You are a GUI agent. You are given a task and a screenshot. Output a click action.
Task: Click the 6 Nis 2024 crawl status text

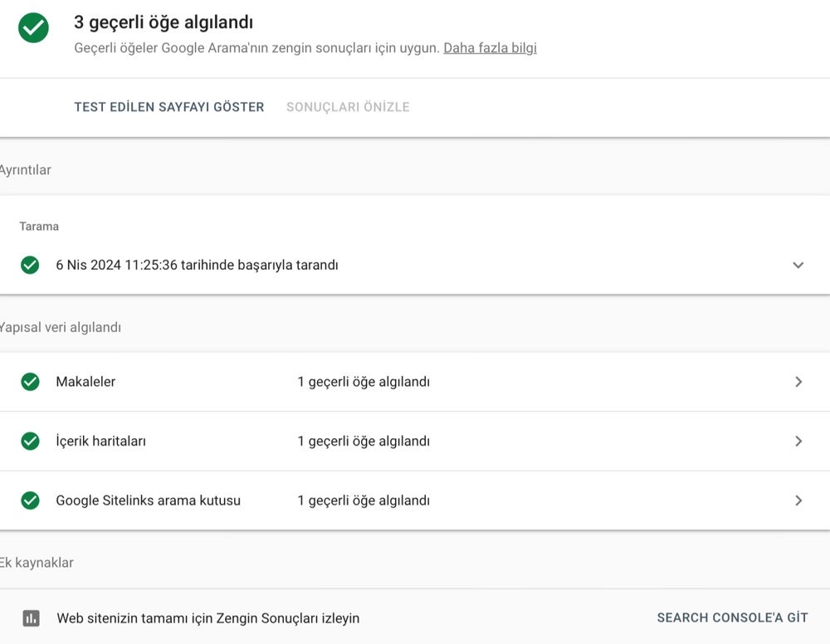tap(197, 266)
